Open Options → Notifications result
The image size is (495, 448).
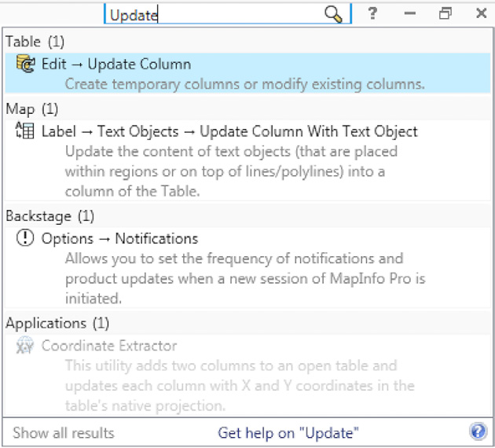pos(119,239)
